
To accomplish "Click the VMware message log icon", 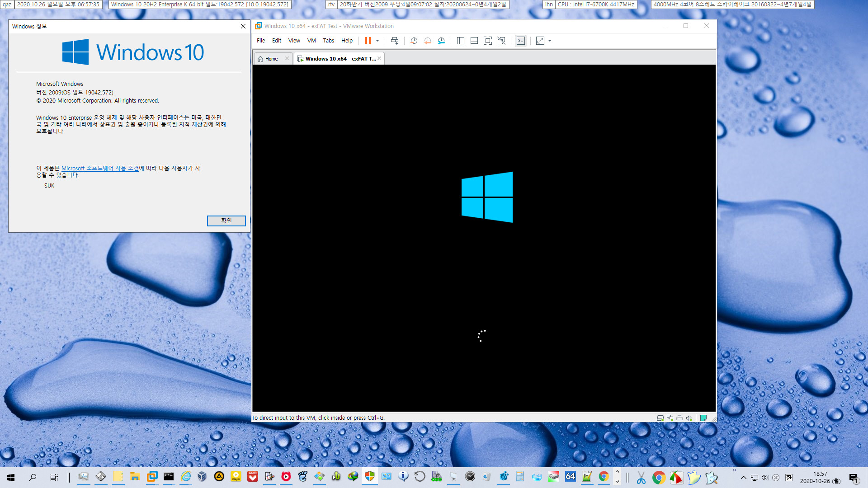I will click(x=703, y=418).
